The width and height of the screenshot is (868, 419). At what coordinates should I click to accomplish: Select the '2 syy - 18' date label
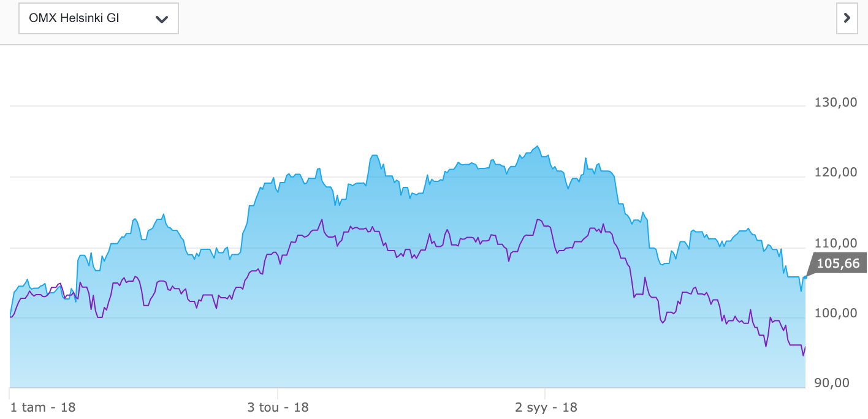point(546,407)
